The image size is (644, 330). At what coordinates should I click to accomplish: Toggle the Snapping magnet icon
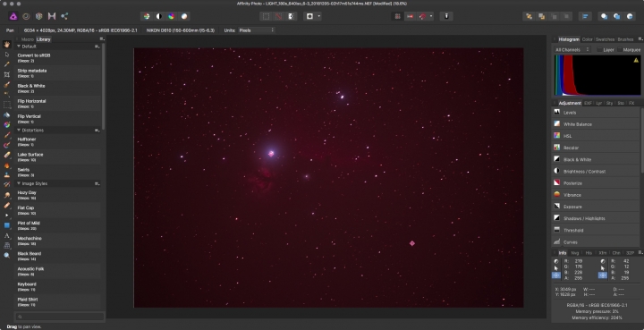point(422,16)
